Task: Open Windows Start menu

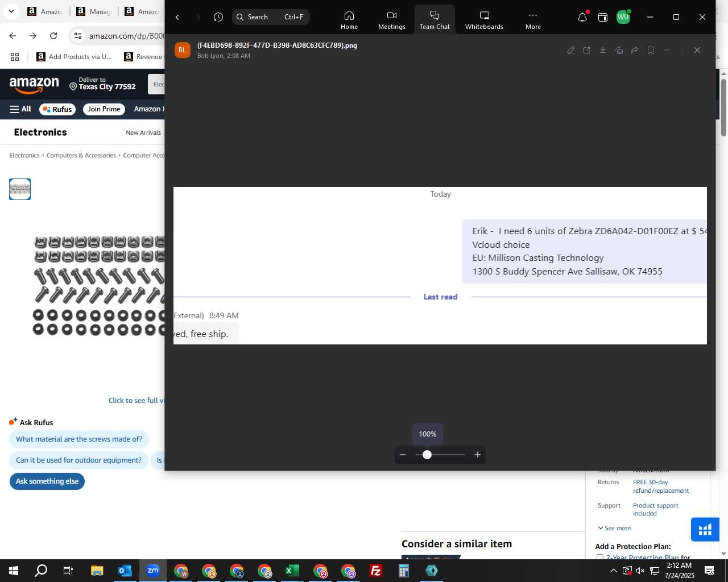Action: (14, 571)
